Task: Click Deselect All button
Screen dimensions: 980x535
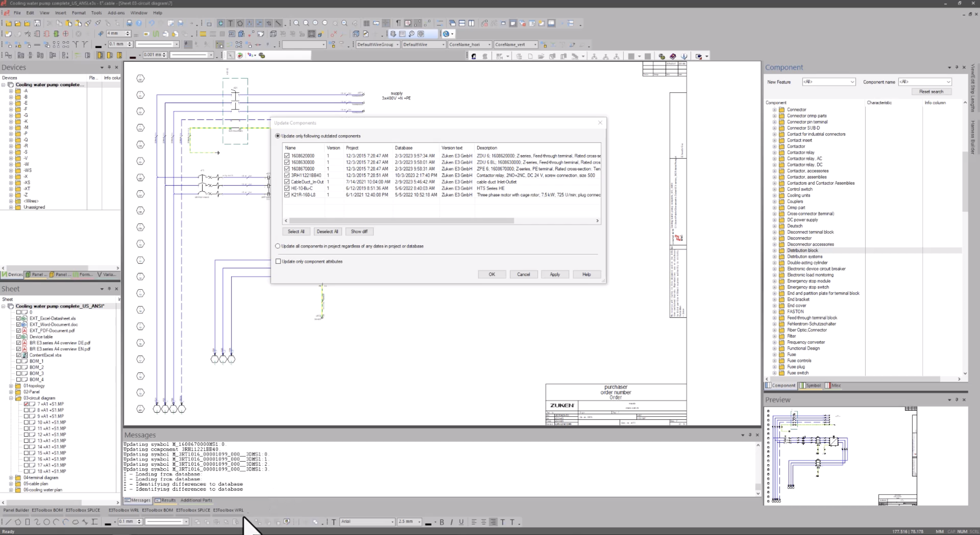Action: 327,231
